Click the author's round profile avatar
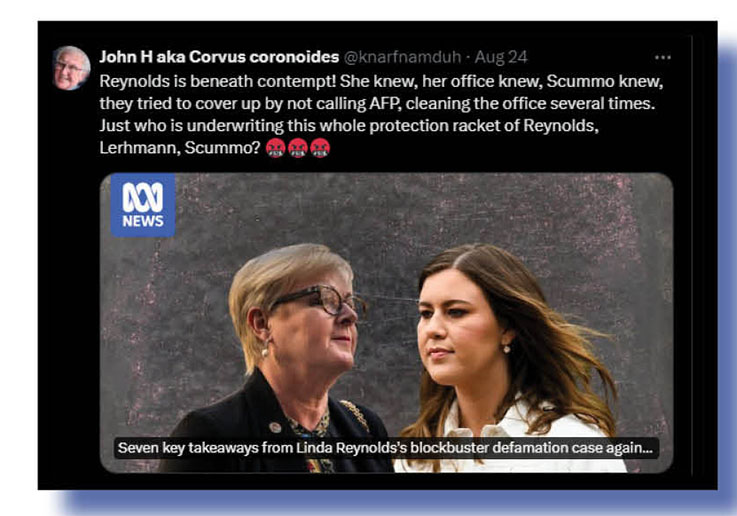This screenshot has width=737, height=516. coord(71,68)
